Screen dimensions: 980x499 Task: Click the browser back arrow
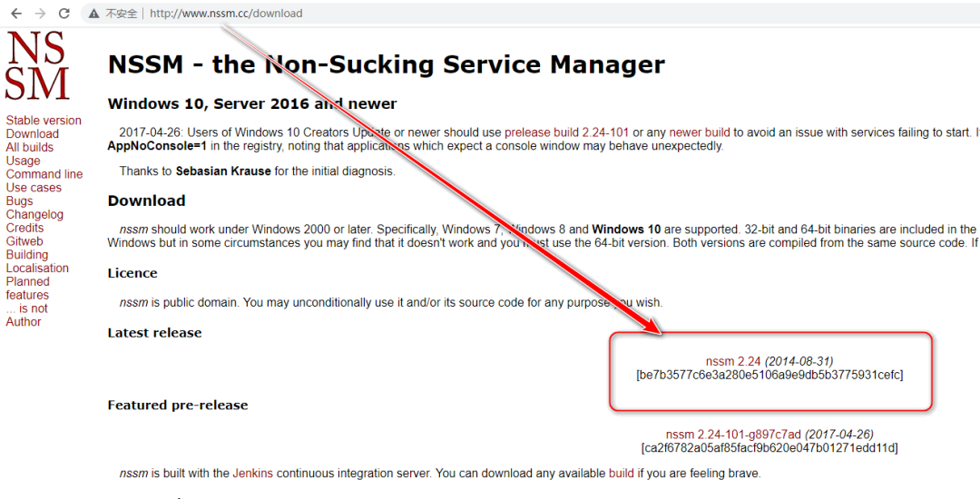pos(16,14)
